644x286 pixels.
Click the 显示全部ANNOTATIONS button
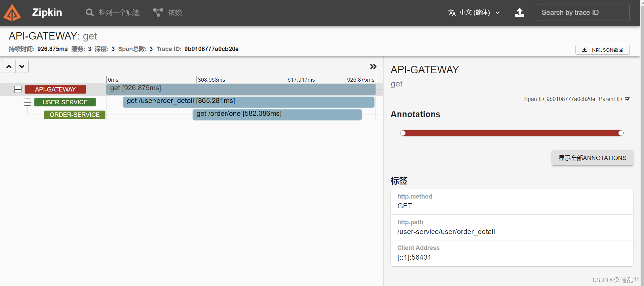tap(592, 158)
